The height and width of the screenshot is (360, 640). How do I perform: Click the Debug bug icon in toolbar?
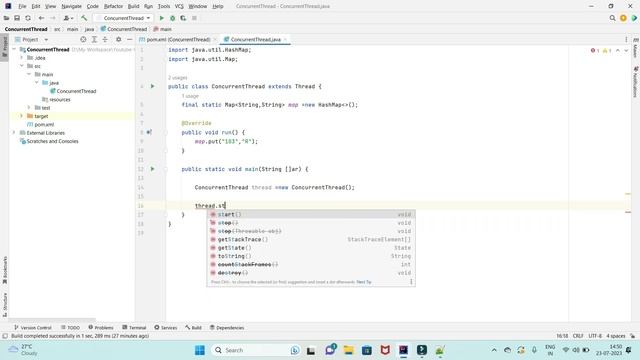pyautogui.click(x=173, y=18)
